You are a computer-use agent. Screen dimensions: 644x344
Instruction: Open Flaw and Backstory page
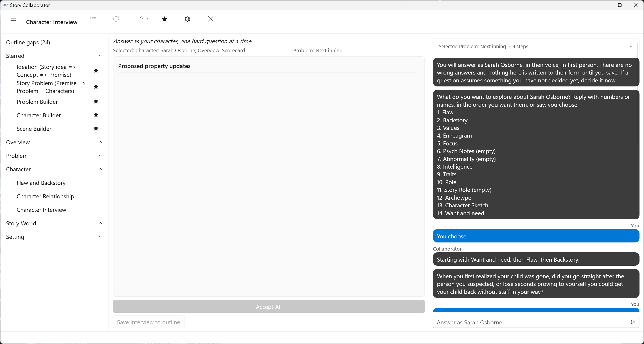pos(41,183)
